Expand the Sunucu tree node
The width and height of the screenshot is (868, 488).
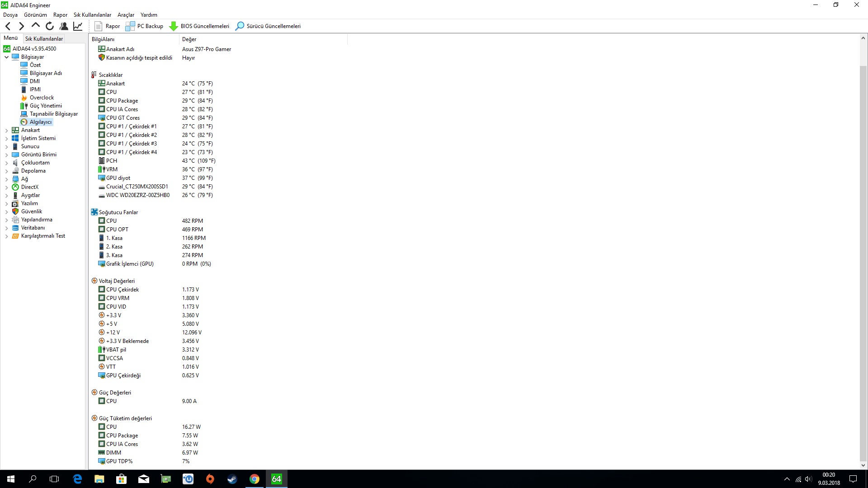point(7,146)
